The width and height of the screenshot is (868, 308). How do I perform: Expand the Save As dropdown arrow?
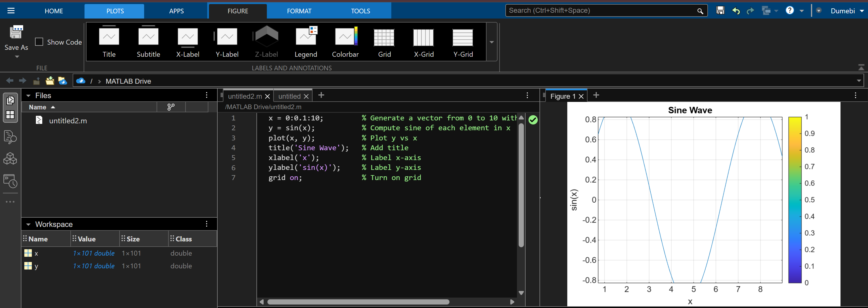17,57
